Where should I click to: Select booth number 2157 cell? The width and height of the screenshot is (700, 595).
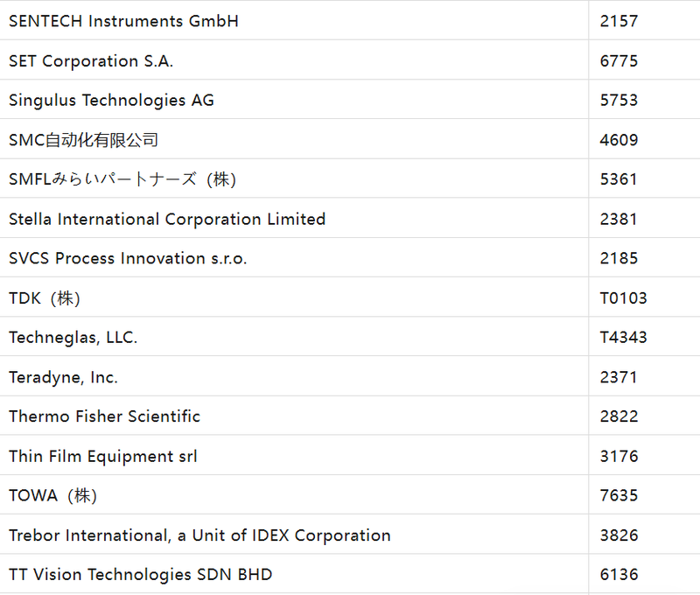tap(619, 21)
